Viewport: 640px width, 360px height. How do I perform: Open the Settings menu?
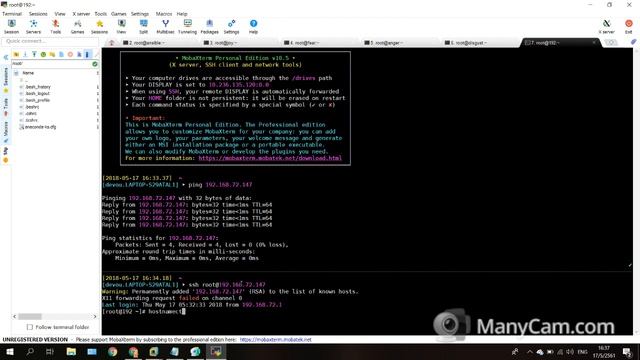(140, 14)
